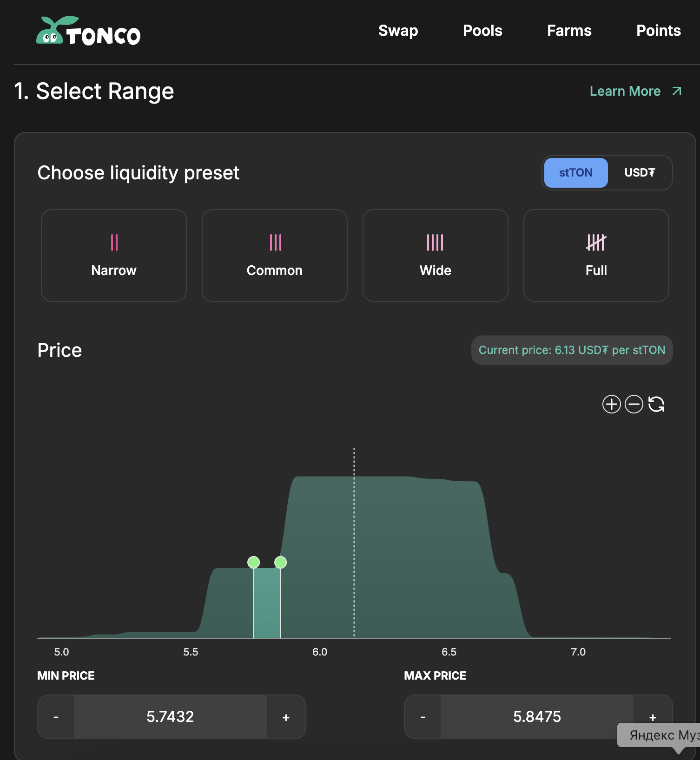700x760 pixels.
Task: Open the TONCO logo home link
Action: (x=88, y=31)
